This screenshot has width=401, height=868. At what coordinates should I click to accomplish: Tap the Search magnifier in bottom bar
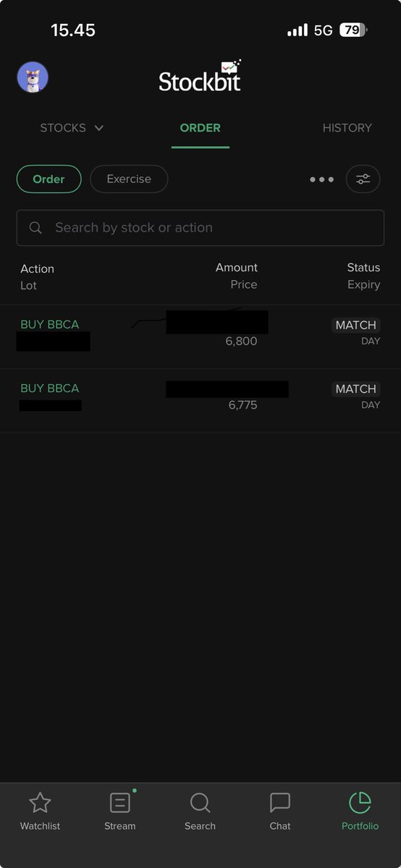pos(200,802)
